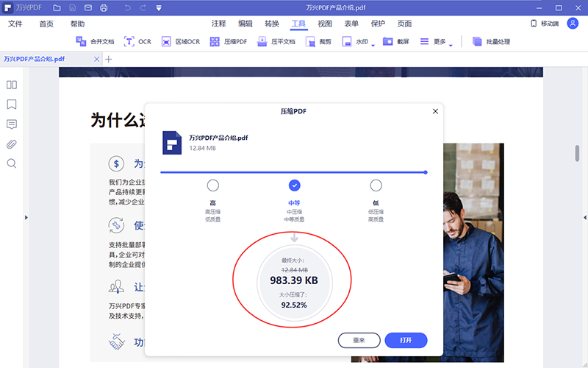This screenshot has height=368, width=588.
Task: Click the photo of man with tablet
Action: point(473,252)
